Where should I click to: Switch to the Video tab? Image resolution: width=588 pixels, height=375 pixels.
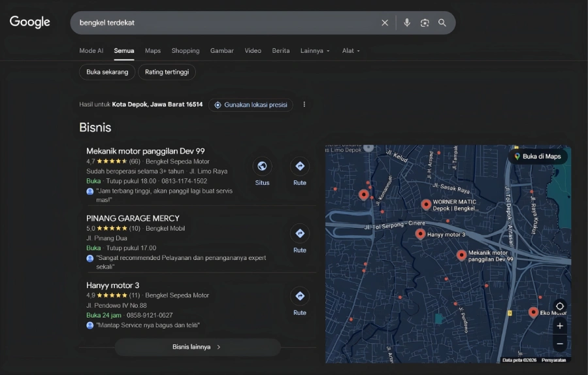(x=253, y=50)
